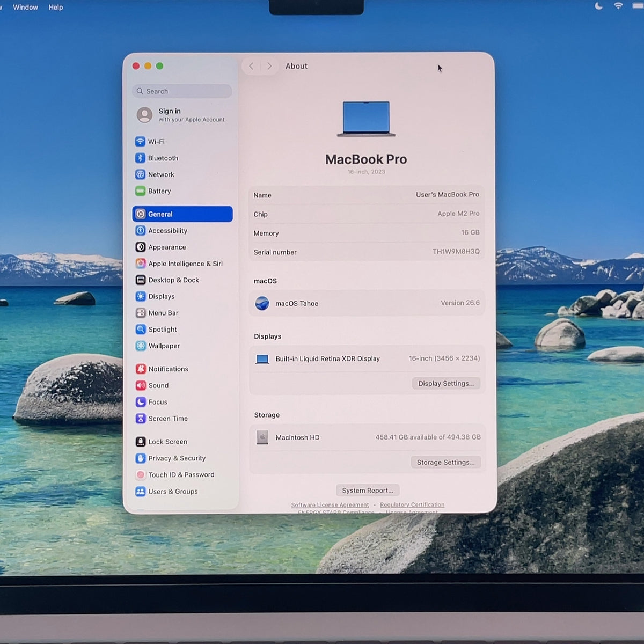This screenshot has height=644, width=644.
Task: Click the 16-inch, 2023 model subtitle
Action: pyautogui.click(x=366, y=172)
